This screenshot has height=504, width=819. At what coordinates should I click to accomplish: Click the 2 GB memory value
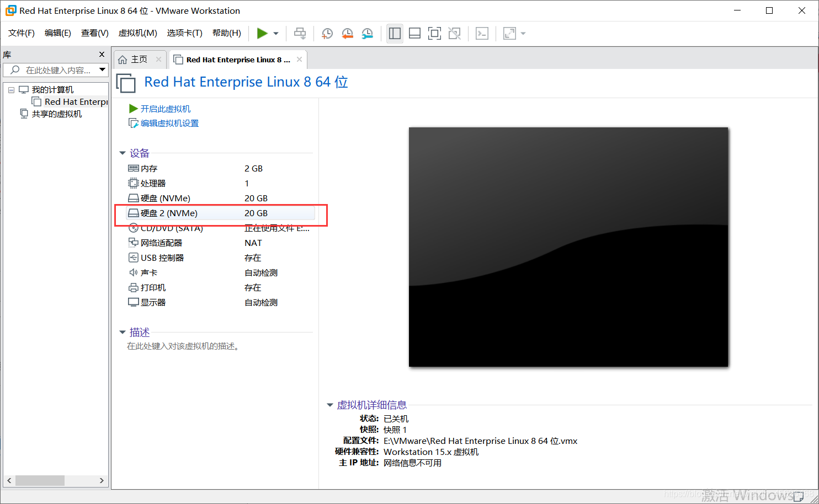pyautogui.click(x=253, y=168)
